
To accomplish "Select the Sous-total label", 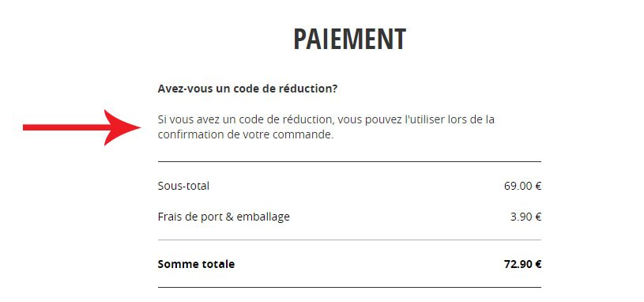I will [x=183, y=186].
